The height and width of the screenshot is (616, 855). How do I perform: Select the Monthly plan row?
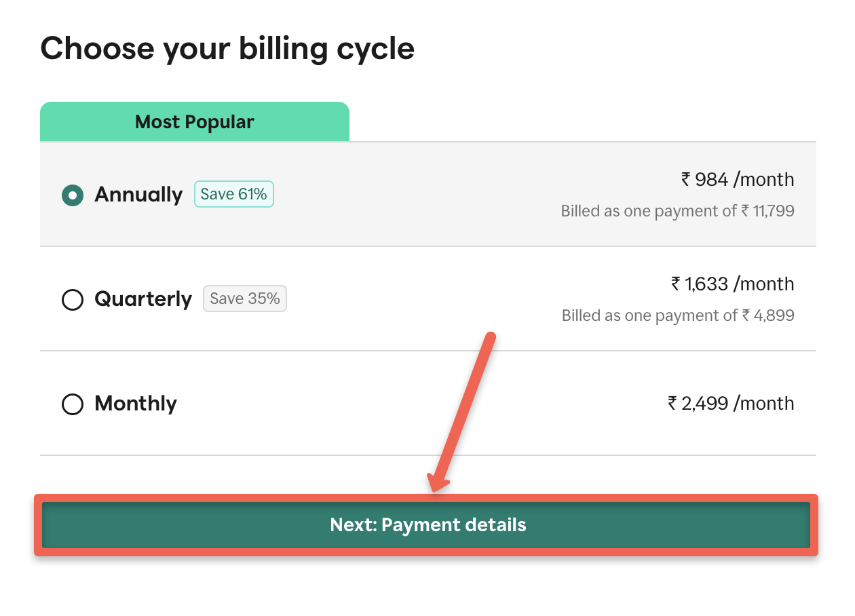(x=427, y=404)
